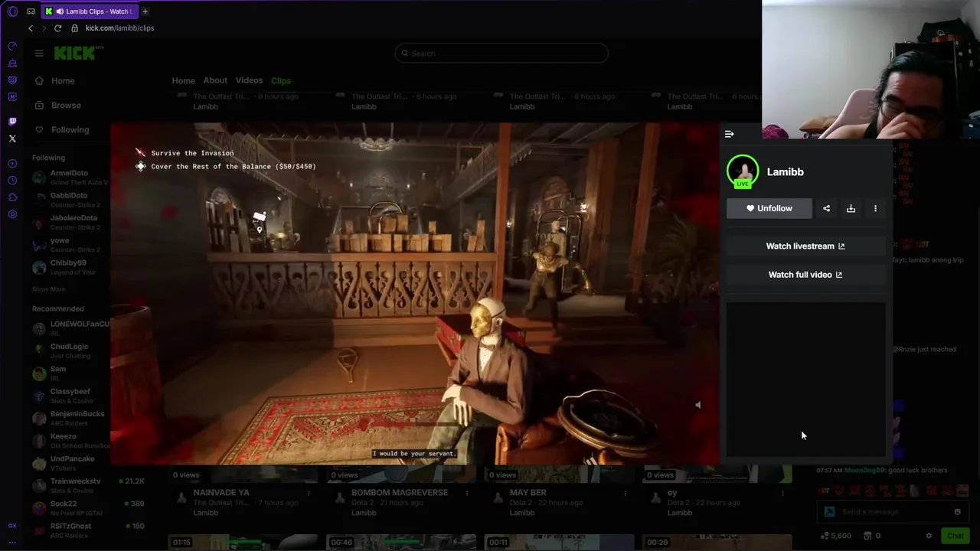Viewport: 980px width, 551px height.
Task: Toggle the Kick hamburger navigation menu
Action: click(39, 53)
